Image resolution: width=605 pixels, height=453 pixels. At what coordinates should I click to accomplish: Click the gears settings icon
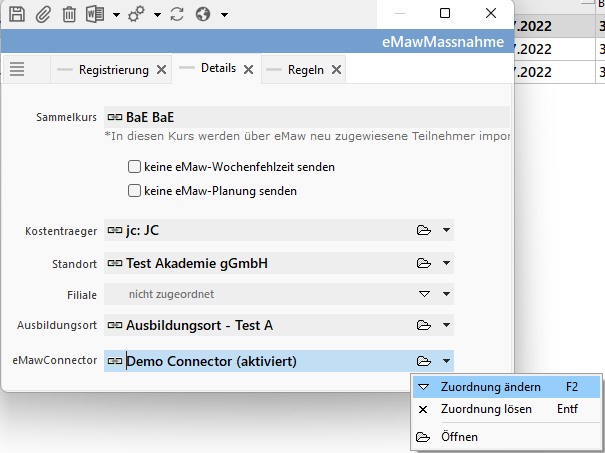tap(137, 14)
